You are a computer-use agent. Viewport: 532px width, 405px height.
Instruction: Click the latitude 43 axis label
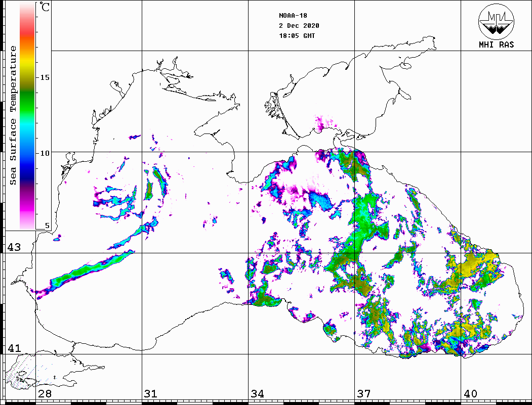[14, 247]
